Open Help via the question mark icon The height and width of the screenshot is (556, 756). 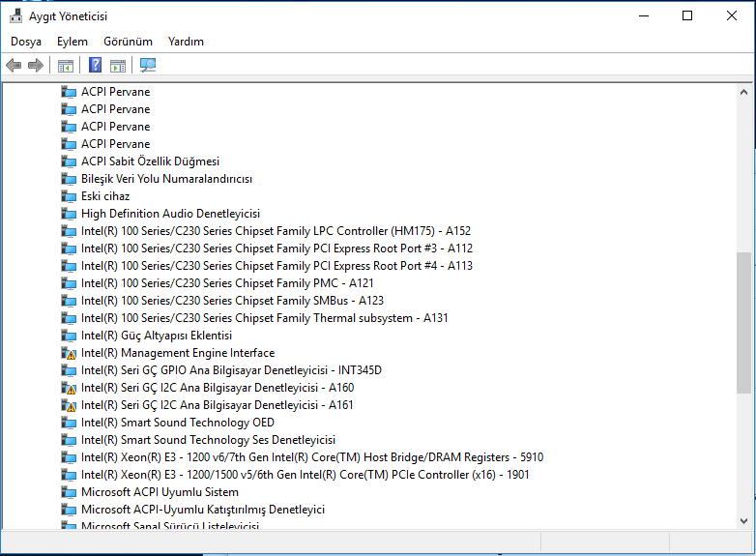coord(96,65)
